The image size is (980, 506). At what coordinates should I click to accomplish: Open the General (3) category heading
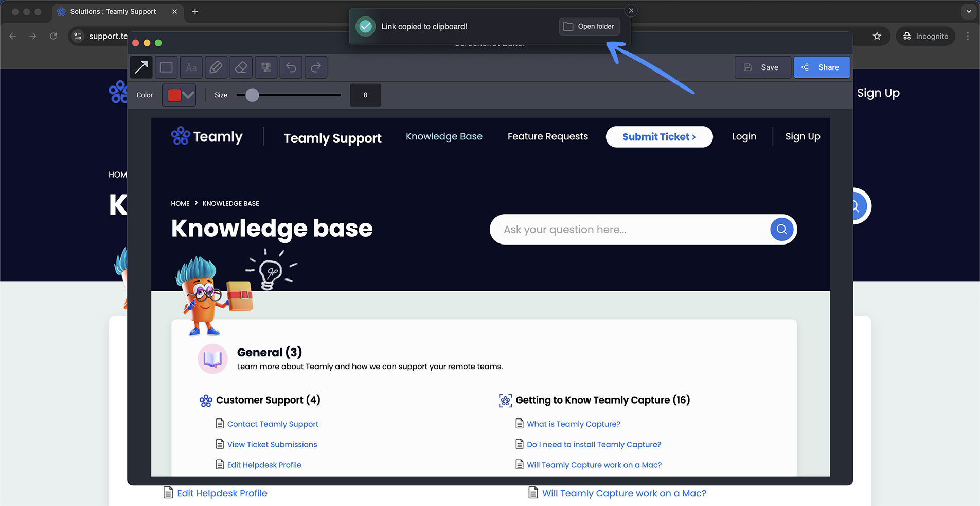pos(269,352)
